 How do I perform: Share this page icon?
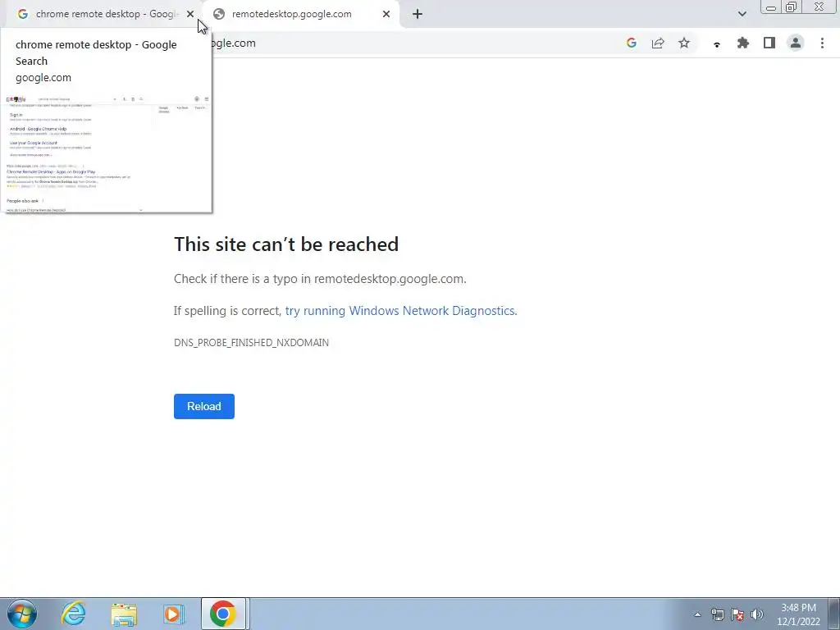pyautogui.click(x=658, y=43)
